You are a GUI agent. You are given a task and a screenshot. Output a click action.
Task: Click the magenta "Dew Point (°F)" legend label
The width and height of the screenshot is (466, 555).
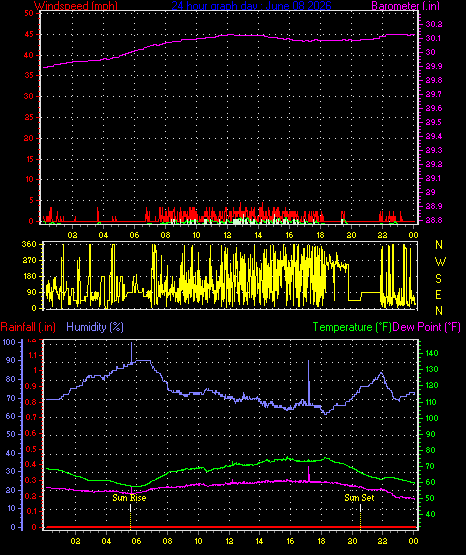427,327
